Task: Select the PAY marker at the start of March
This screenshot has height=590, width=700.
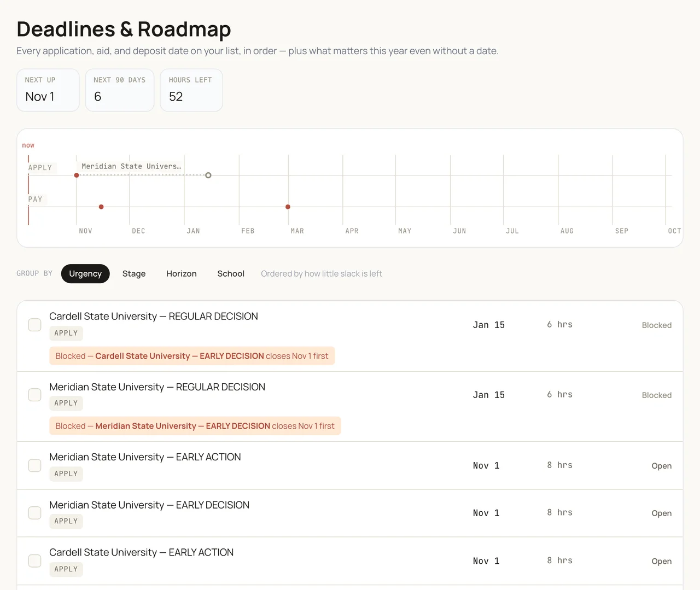Action: coord(288,207)
